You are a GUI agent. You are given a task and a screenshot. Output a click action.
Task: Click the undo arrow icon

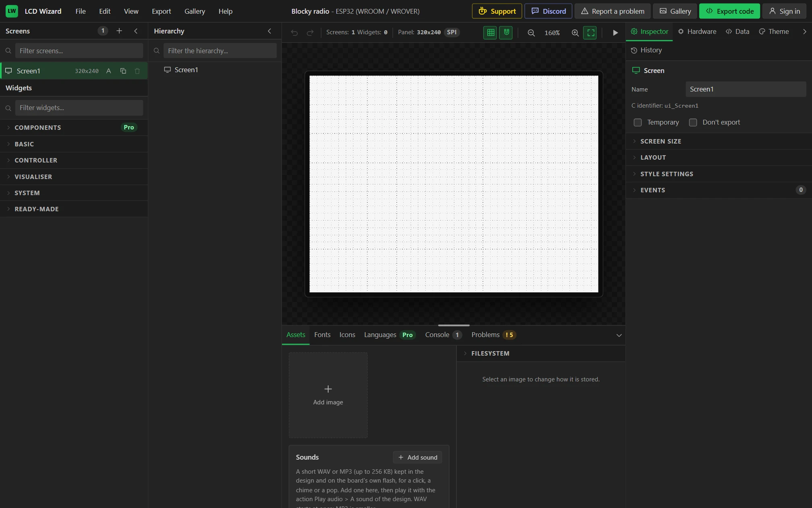(x=294, y=33)
